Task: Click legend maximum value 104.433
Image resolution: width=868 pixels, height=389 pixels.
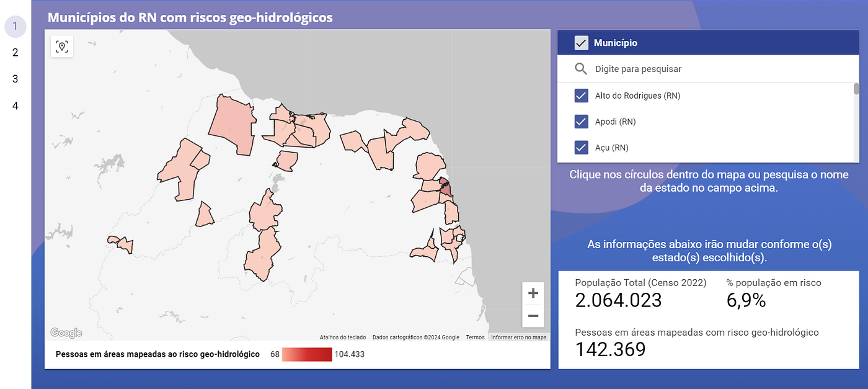Action: tap(349, 354)
